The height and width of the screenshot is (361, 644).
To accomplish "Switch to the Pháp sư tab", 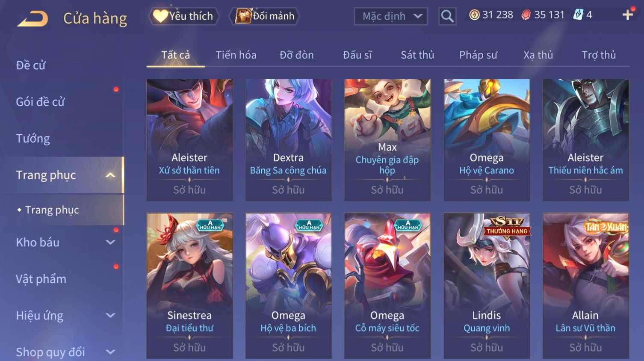I will coord(478,55).
